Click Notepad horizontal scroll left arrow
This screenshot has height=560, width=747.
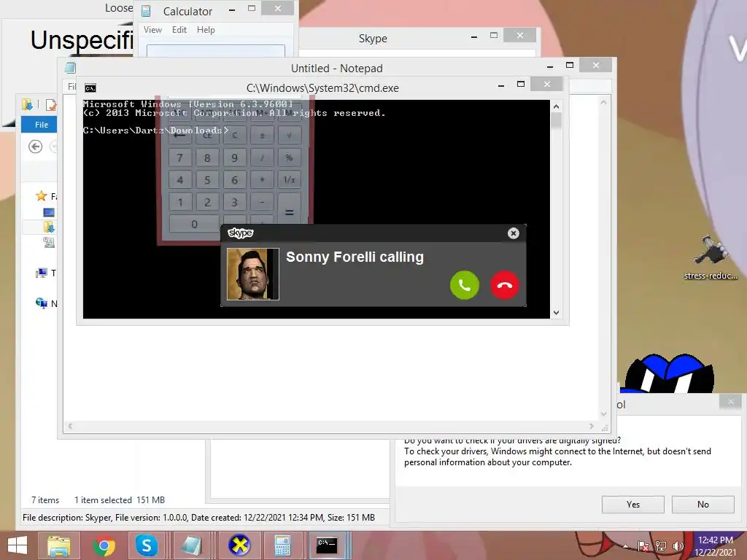click(70, 426)
